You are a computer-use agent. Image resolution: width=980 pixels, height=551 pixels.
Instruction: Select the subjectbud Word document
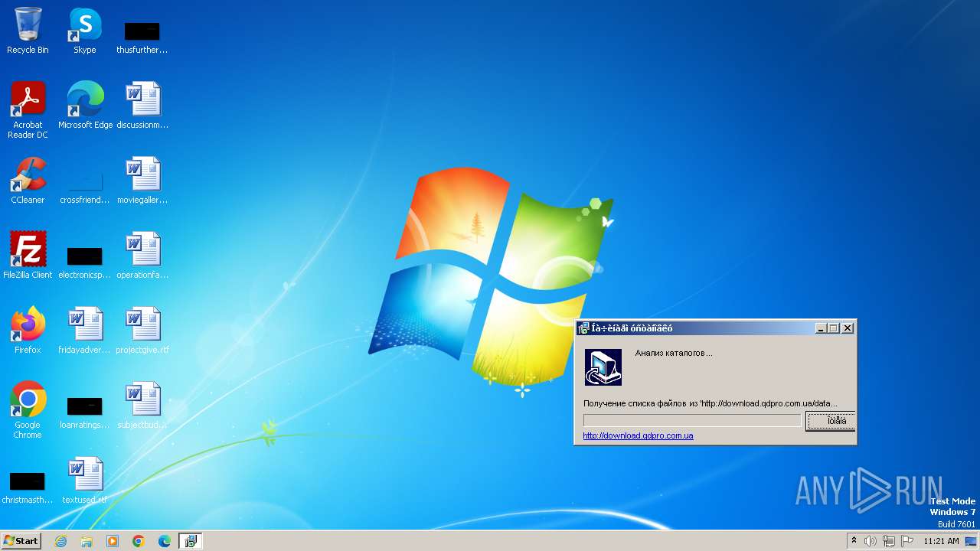tap(142, 405)
